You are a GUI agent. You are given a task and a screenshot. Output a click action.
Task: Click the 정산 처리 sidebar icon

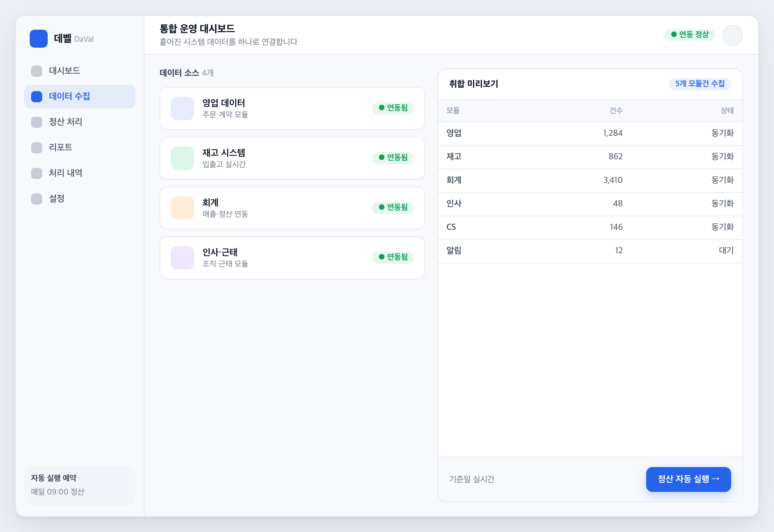(37, 122)
